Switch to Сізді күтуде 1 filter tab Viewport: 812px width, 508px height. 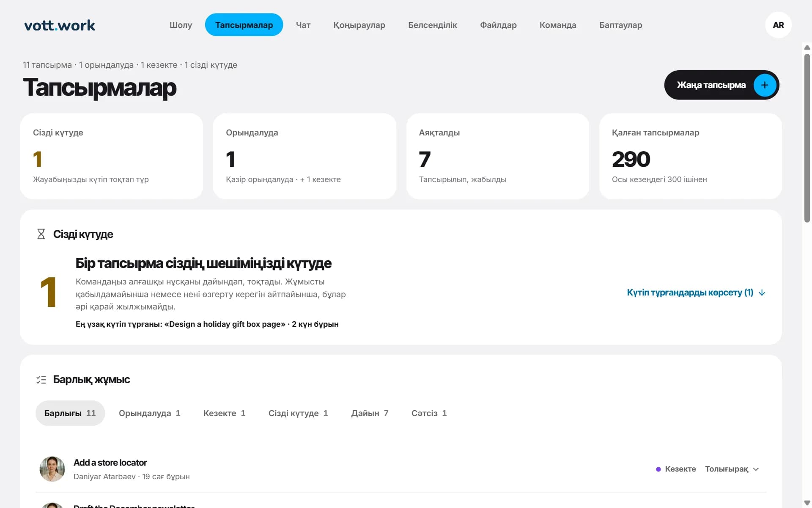298,413
